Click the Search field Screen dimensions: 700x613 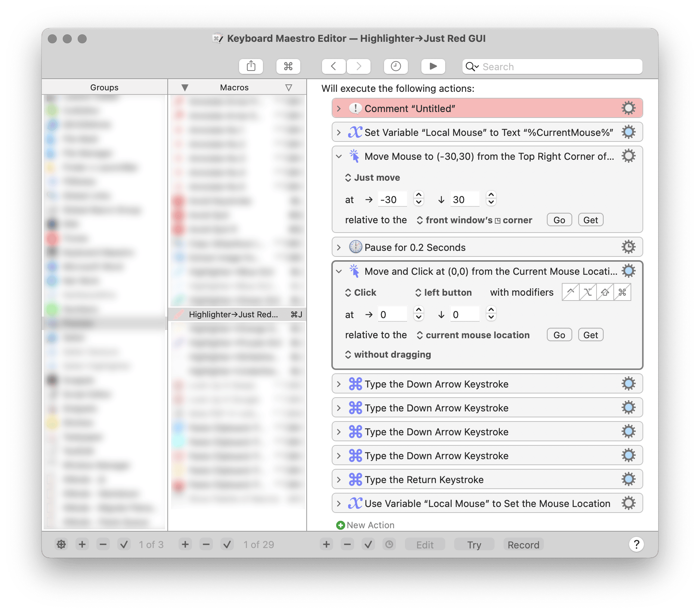[552, 66]
